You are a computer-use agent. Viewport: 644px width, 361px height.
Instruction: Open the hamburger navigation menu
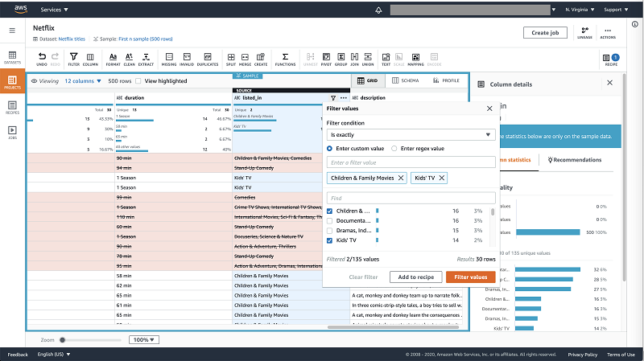12,31
